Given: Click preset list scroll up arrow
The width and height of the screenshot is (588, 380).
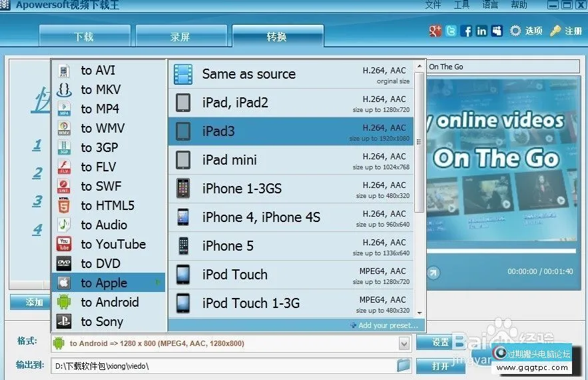Looking at the screenshot, I should tap(420, 67).
